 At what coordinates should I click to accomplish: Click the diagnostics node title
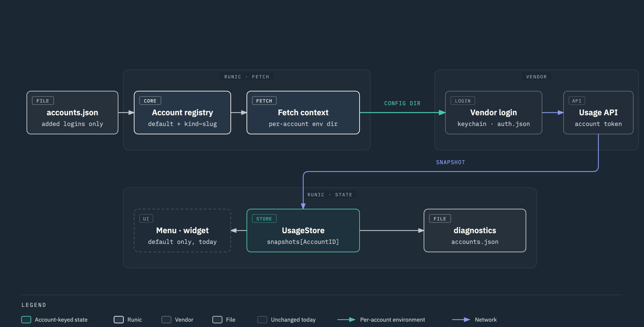click(475, 231)
